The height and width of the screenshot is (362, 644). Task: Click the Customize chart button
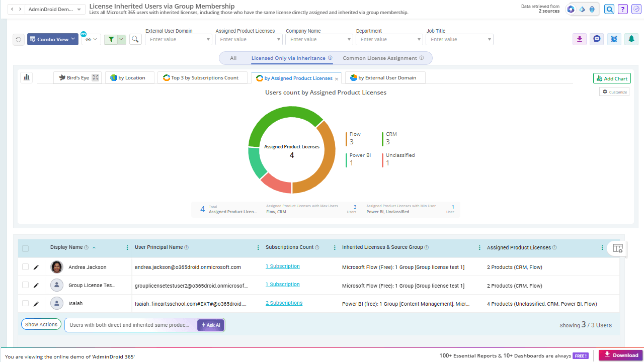(614, 92)
